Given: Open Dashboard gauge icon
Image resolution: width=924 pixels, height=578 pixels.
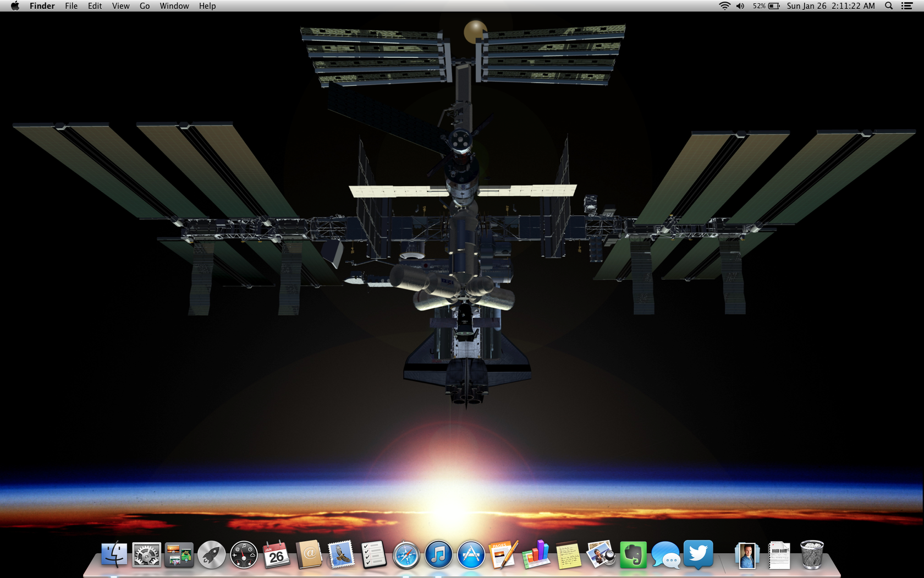Looking at the screenshot, I should pyautogui.click(x=244, y=554).
